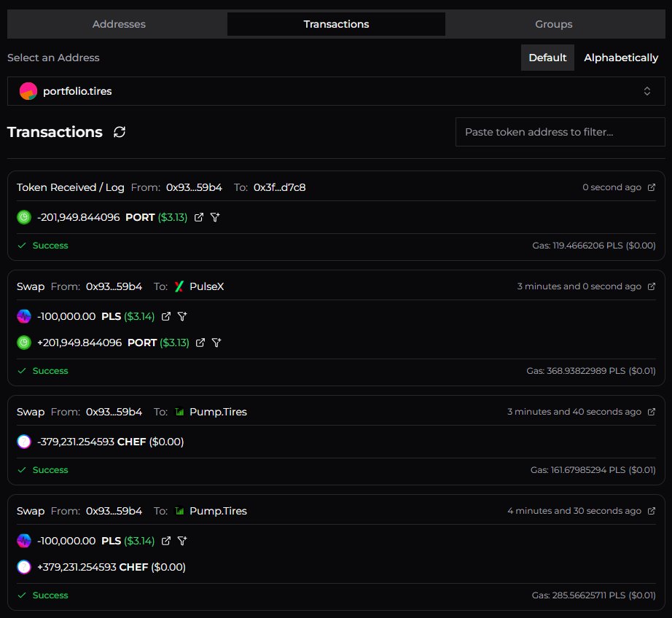Screen dimensions: 672x618
Task: Click '3 minutes and 0 second ago' timestamp
Action: tap(579, 286)
